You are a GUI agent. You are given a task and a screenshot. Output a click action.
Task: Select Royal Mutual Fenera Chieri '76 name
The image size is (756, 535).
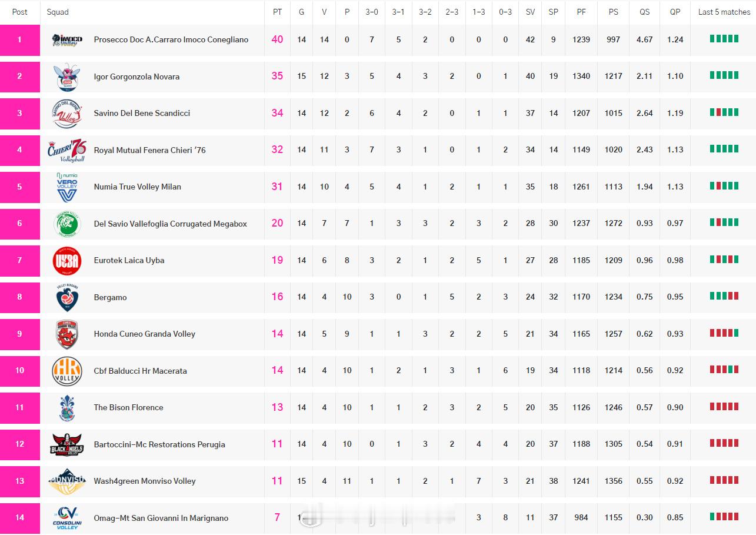(150, 150)
